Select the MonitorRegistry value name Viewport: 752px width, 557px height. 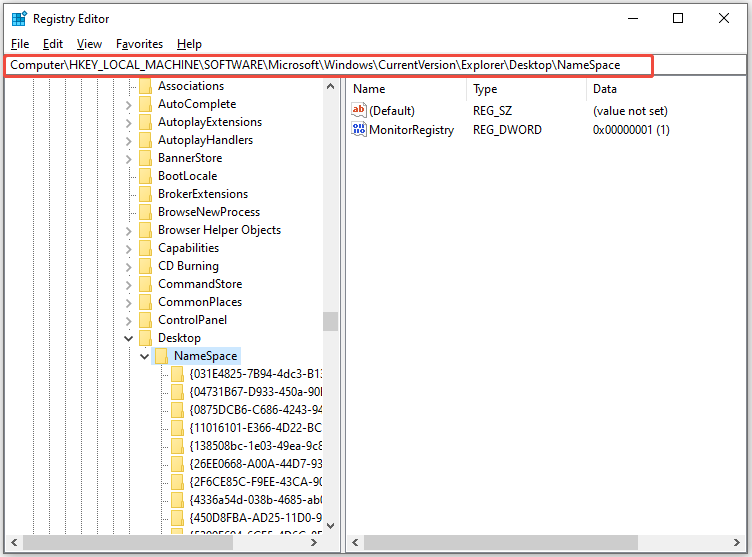coord(411,130)
